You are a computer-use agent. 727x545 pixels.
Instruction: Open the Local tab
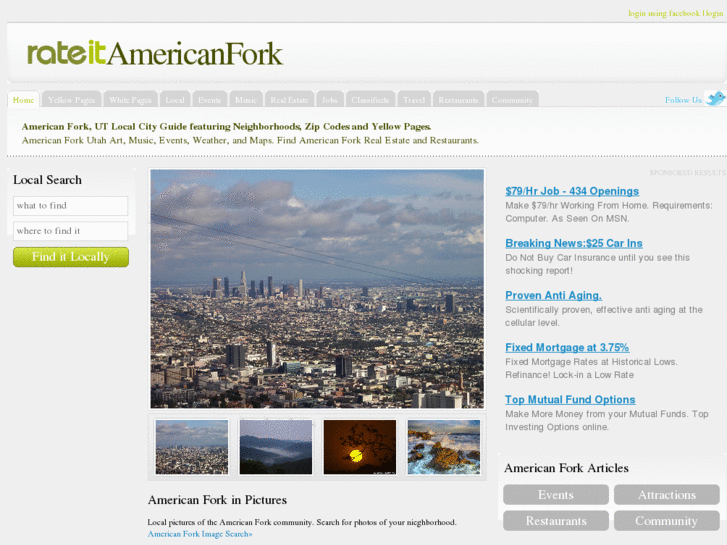click(x=175, y=100)
